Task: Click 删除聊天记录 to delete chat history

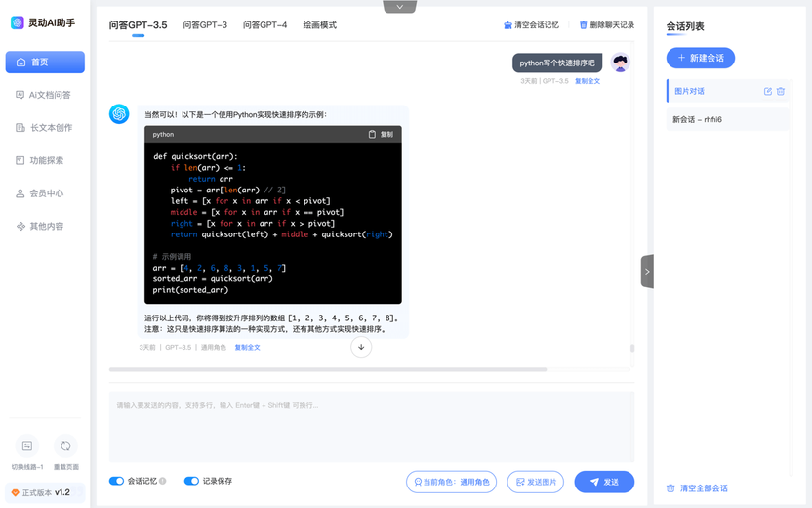Action: point(606,24)
